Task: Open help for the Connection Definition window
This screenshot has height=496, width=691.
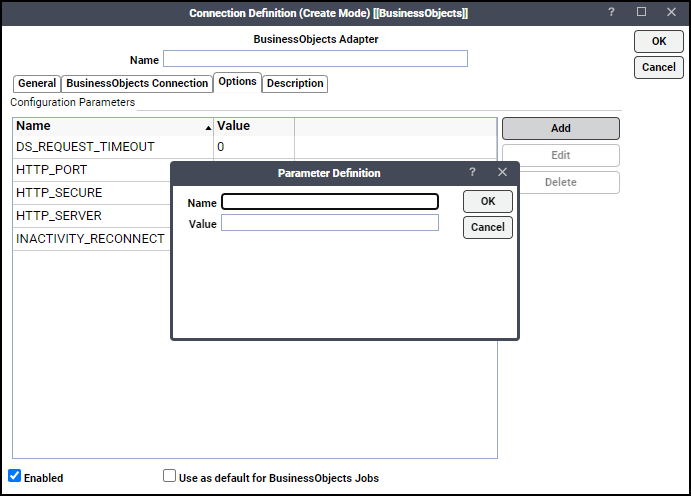Action: (x=611, y=12)
